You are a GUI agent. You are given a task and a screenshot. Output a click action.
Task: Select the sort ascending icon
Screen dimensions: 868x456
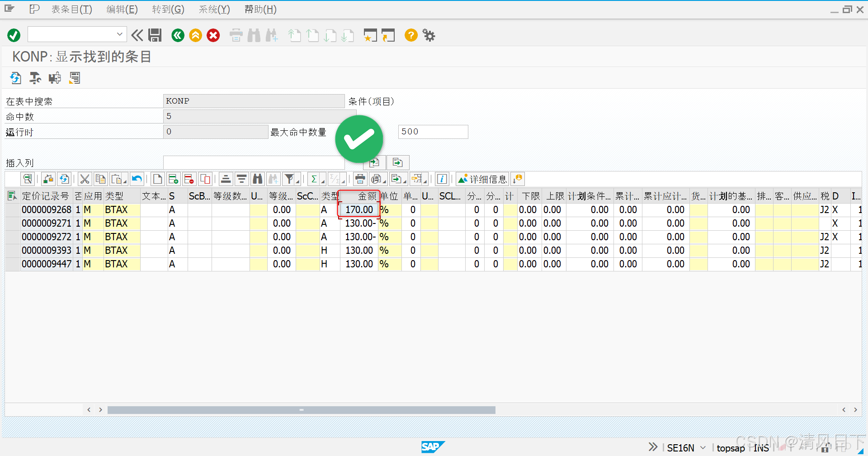(226, 179)
